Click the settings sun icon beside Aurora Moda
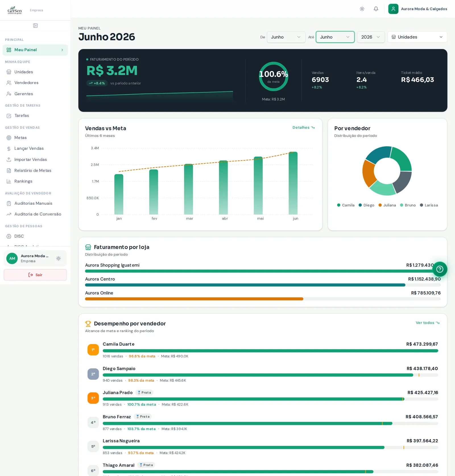Image resolution: width=455 pixels, height=476 pixels. tap(58, 258)
